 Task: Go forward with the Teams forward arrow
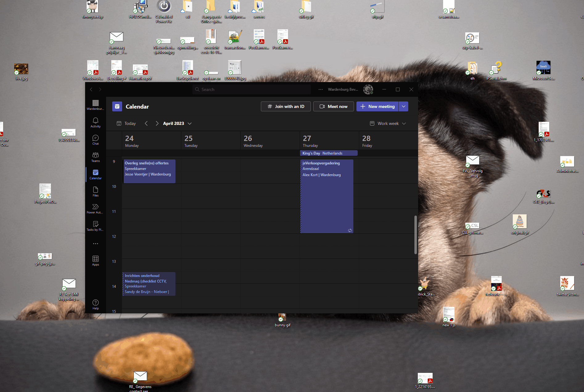[100, 89]
